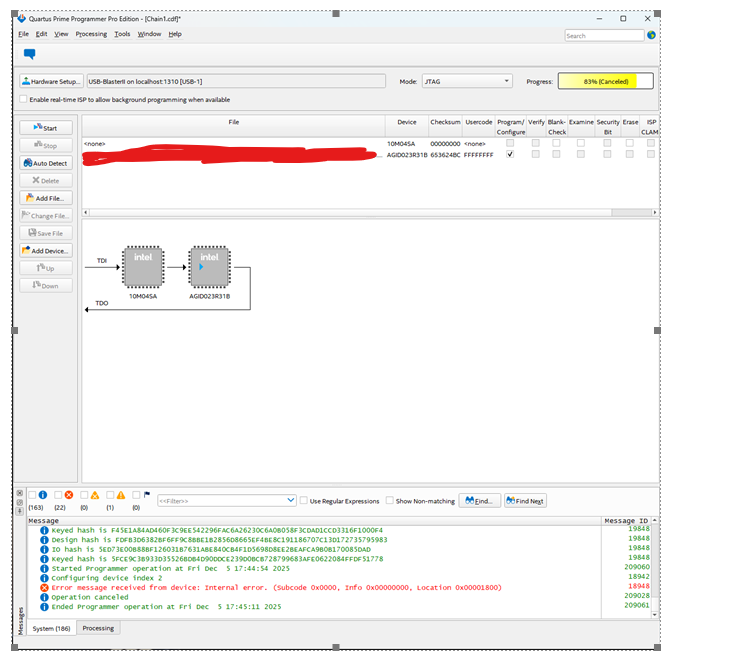This screenshot has height=668, width=750.
Task: Click the yellow 83% Canceled progress bar
Action: pyautogui.click(x=605, y=81)
